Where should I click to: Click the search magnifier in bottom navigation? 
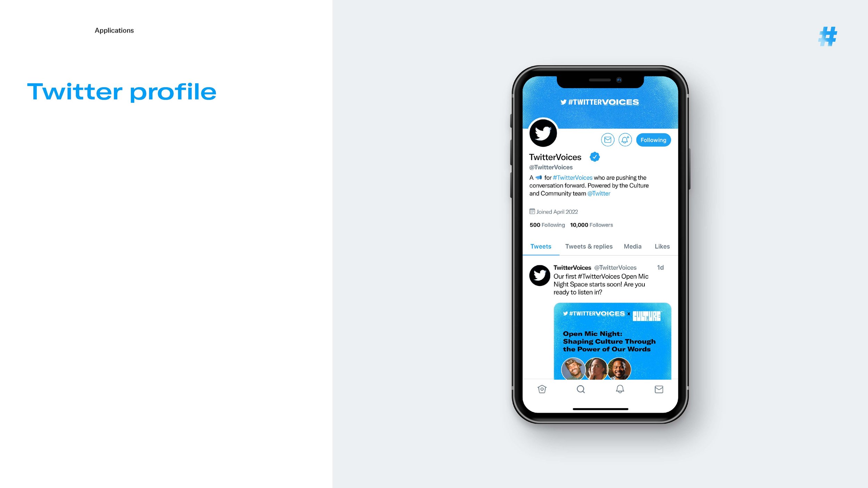point(581,389)
